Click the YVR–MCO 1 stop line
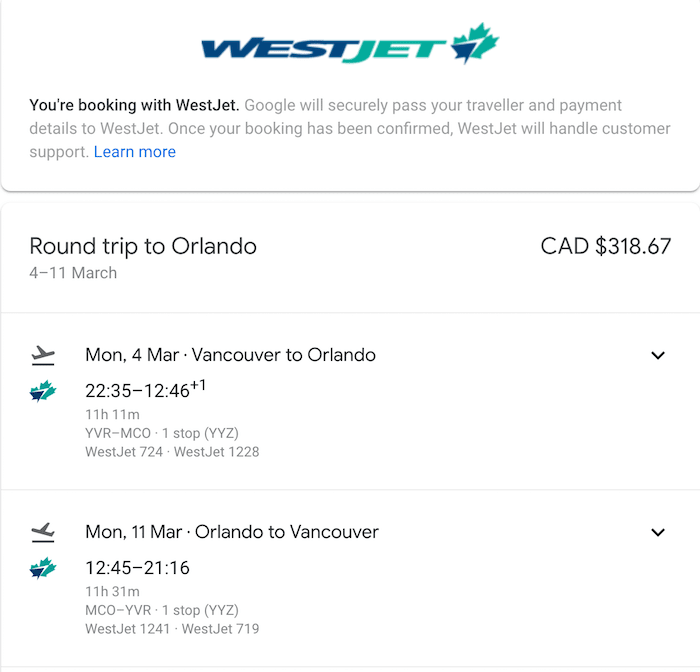This screenshot has width=700, height=672. (x=162, y=433)
